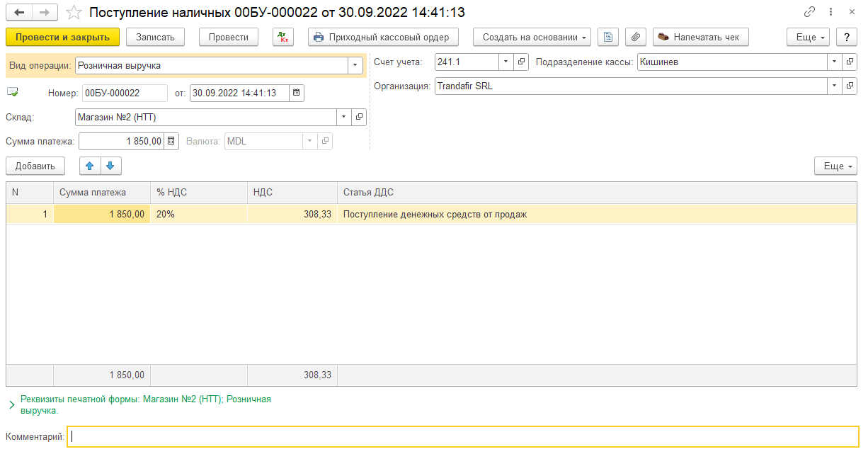Viewport: 868px width, 454px height.
Task: Open Создать на основании menu
Action: tap(536, 37)
